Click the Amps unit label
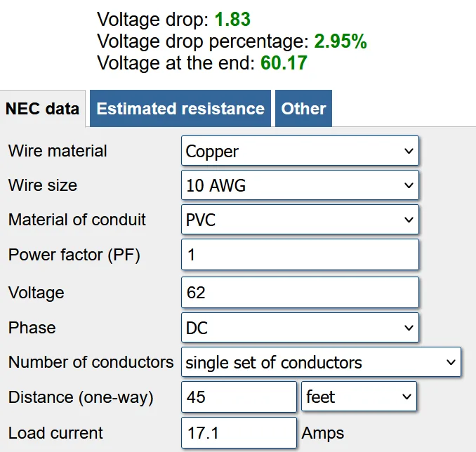Screen dimensions: 476x452 (x=323, y=433)
